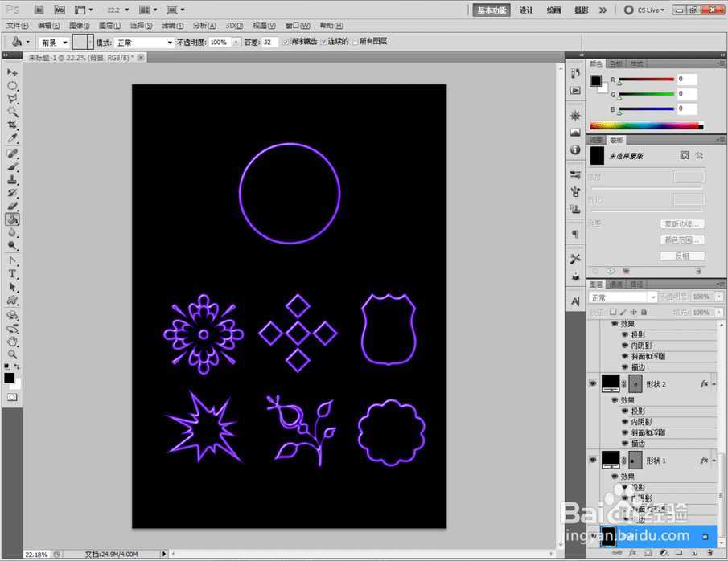Open the layer blend mode 正常 dropdown
Image resolution: width=728 pixels, height=561 pixels.
(x=623, y=297)
